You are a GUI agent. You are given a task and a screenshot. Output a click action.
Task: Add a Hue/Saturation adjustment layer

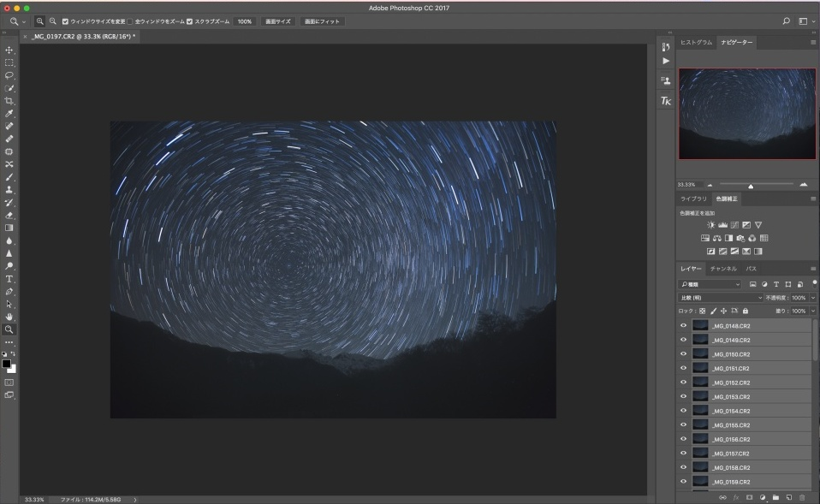click(705, 238)
